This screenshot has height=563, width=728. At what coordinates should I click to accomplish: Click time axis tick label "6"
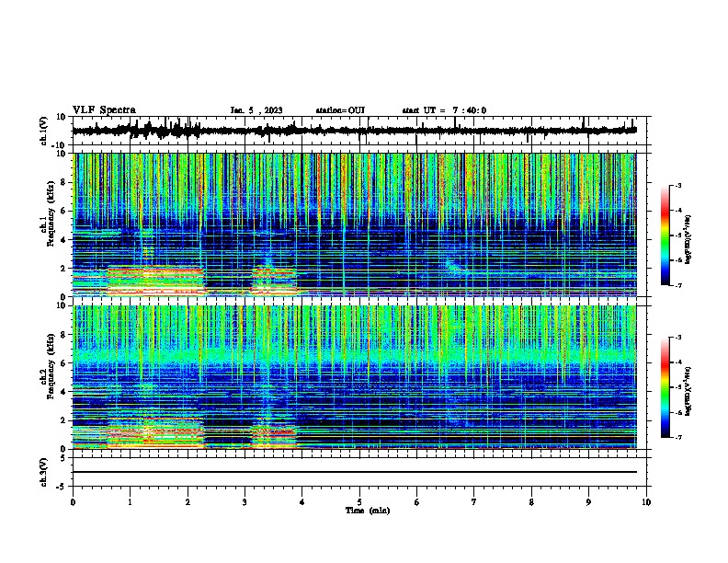tap(417, 502)
